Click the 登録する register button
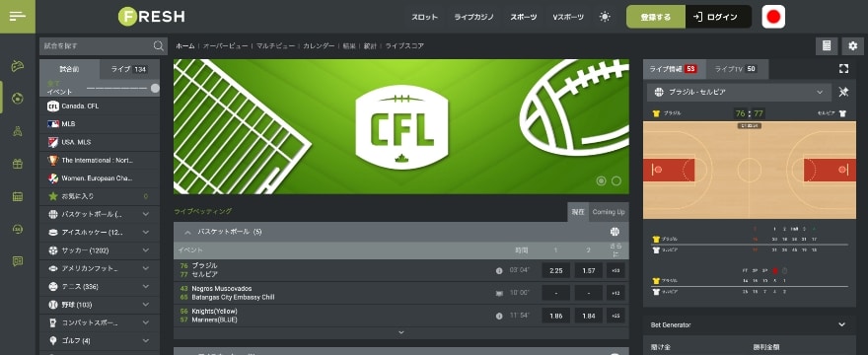This screenshot has height=355, width=868. pyautogui.click(x=655, y=17)
